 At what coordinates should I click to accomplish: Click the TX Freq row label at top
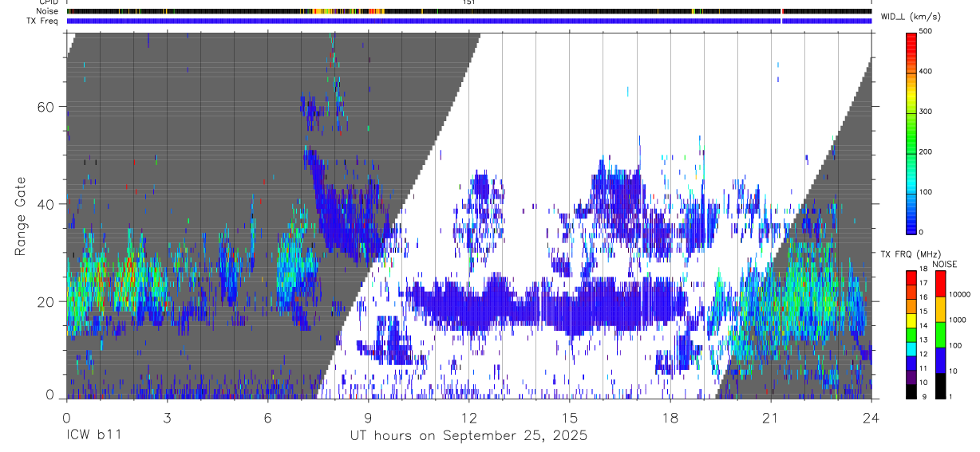[42, 21]
